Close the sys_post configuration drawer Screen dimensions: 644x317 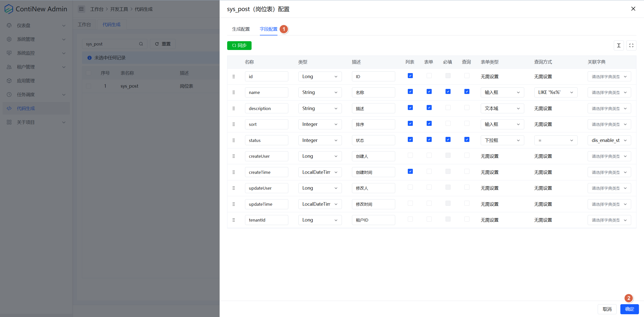pyautogui.click(x=633, y=9)
